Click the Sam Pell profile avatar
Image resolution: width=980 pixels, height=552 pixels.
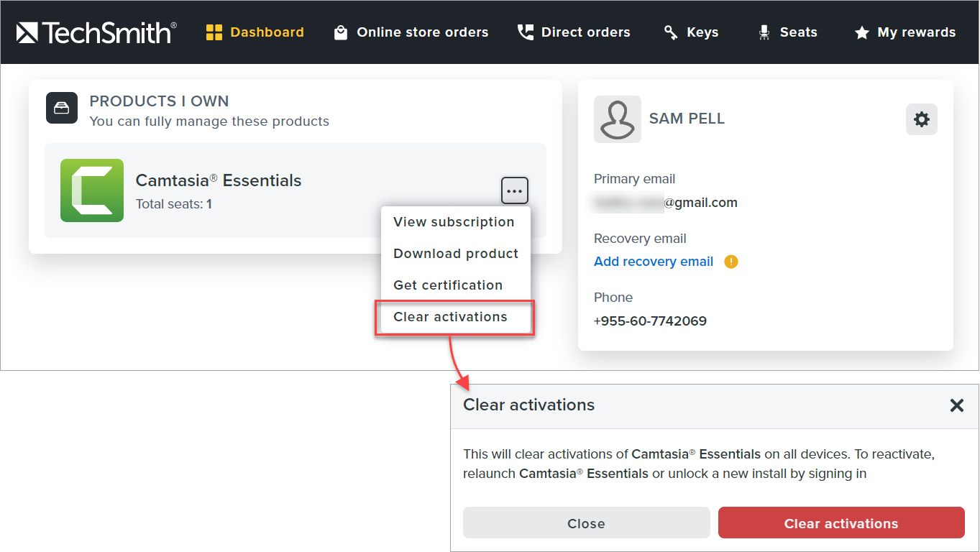click(618, 119)
